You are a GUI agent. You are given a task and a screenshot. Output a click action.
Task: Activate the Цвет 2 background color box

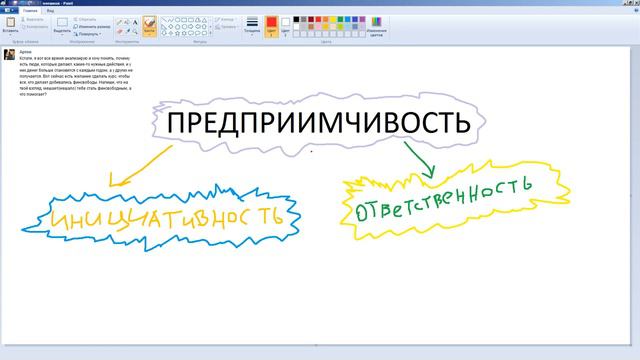coord(285,27)
